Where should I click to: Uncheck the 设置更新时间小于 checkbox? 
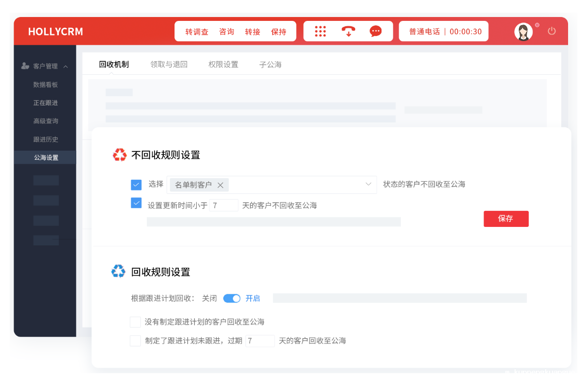point(136,203)
